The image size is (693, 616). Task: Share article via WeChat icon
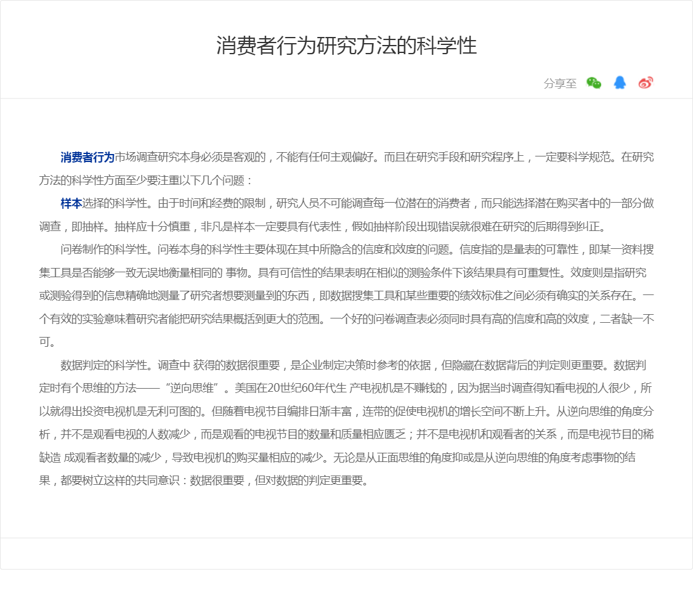point(594,83)
